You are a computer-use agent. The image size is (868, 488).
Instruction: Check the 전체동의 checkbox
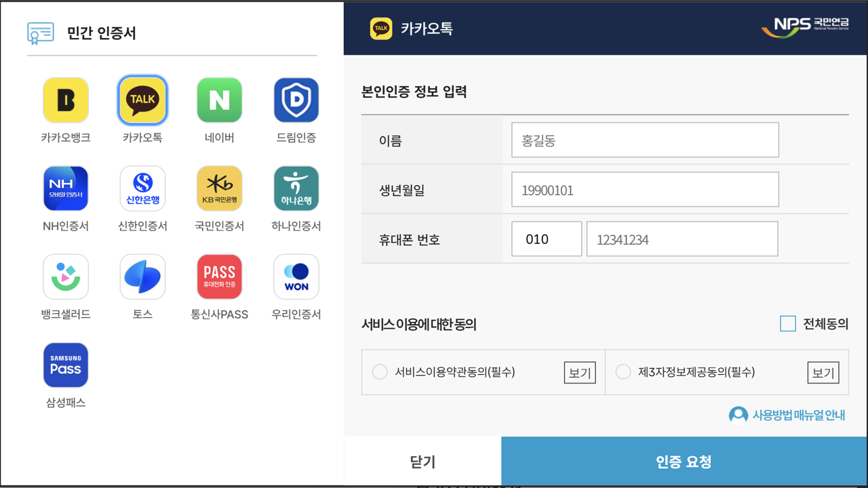788,324
